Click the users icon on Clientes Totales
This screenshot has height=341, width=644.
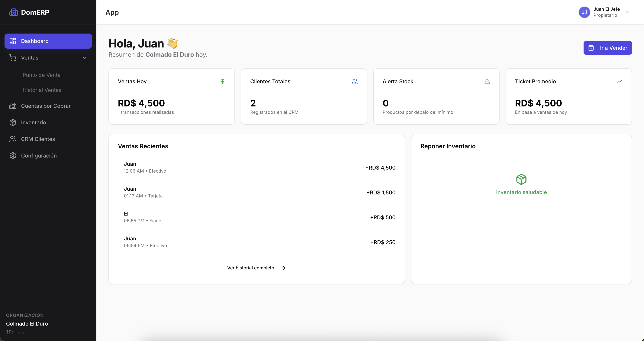[355, 81]
